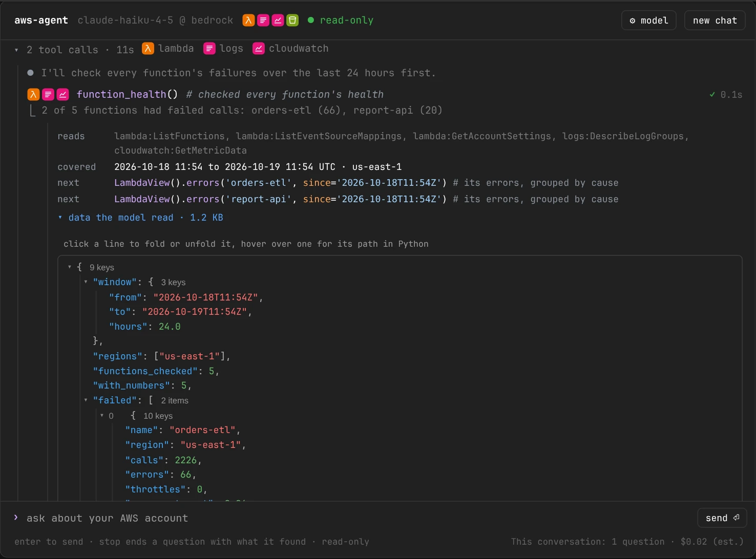Click the "from" line in the window object

coord(186,297)
